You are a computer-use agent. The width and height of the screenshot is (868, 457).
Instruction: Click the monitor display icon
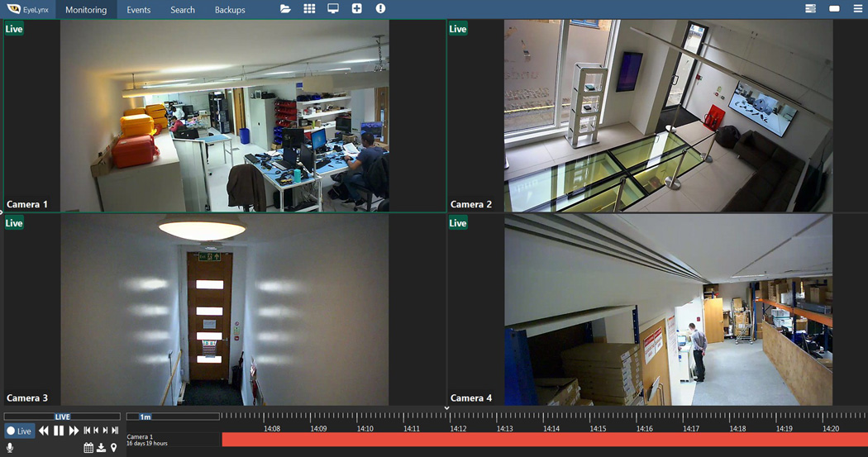333,9
